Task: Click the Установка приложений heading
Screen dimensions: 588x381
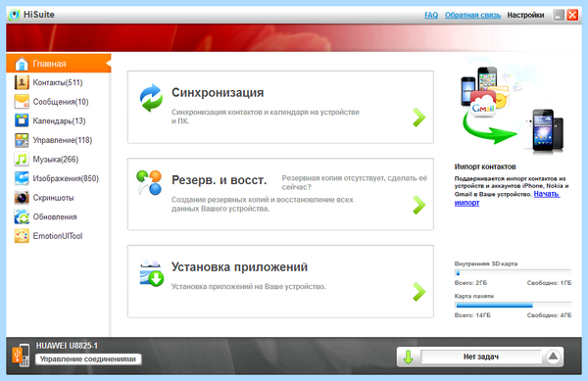Action: 239,267
